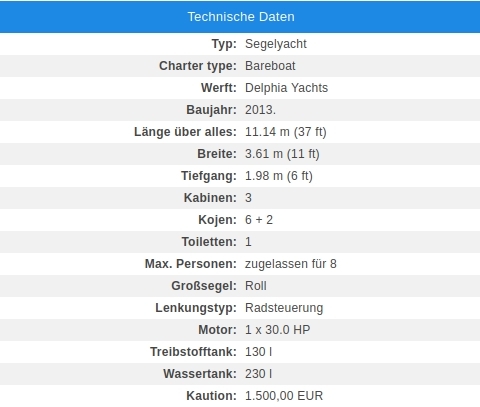This screenshot has height=407, width=480.
Task: Click the zugelassen für 8 text
Action: (x=291, y=264)
